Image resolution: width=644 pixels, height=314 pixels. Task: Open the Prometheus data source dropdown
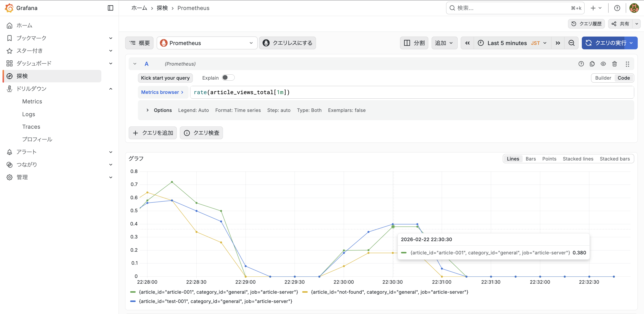tap(207, 43)
